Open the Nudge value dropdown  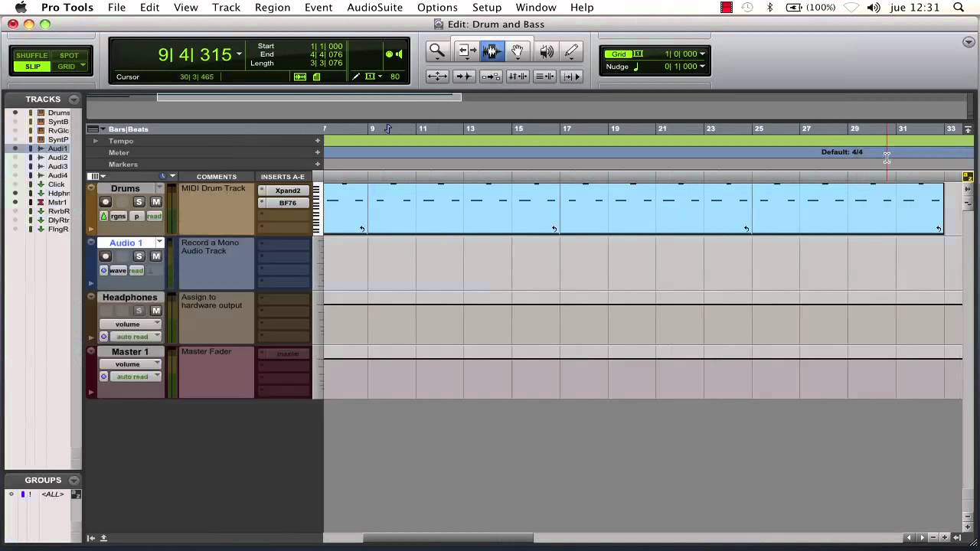702,67
